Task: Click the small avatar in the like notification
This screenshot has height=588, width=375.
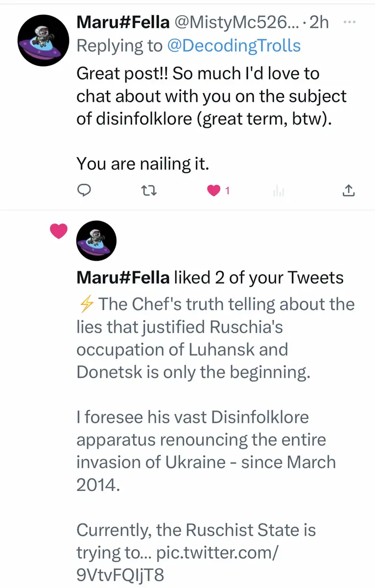Action: (96, 241)
